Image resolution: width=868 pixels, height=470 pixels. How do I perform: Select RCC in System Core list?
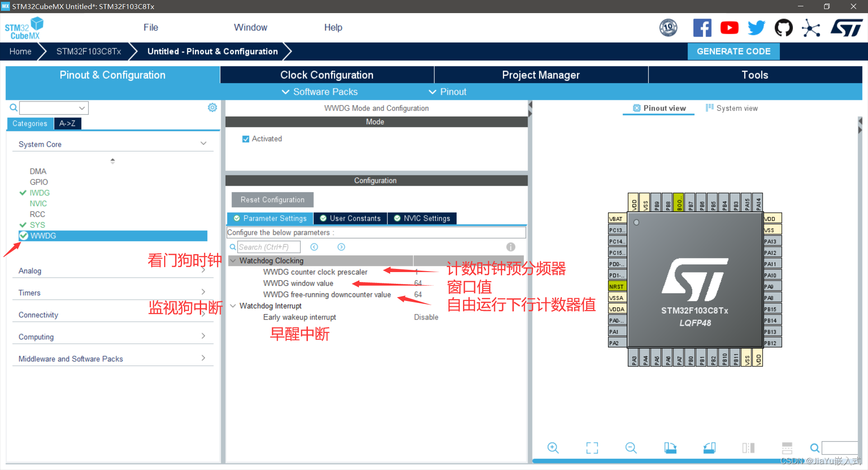click(38, 214)
